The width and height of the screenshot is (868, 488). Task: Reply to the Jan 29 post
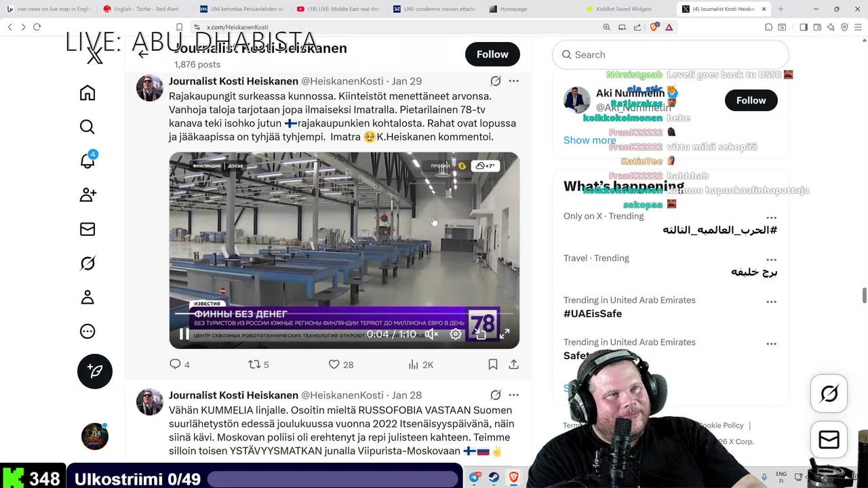[179, 365]
